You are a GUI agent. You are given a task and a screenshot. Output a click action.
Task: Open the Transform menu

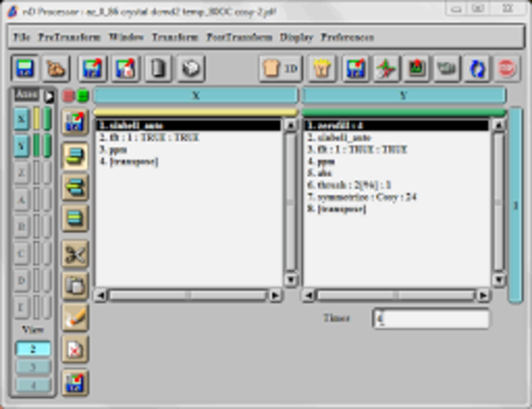click(175, 37)
